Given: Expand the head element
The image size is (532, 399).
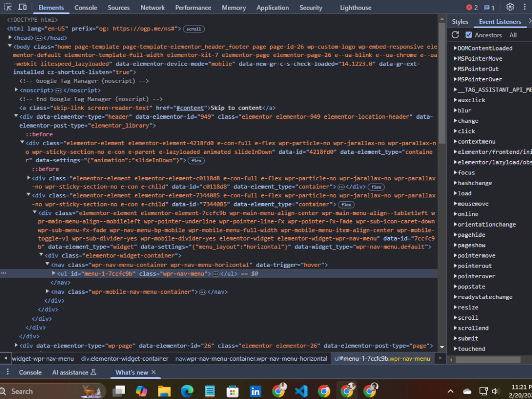Looking at the screenshot, I should pyautogui.click(x=10, y=38).
